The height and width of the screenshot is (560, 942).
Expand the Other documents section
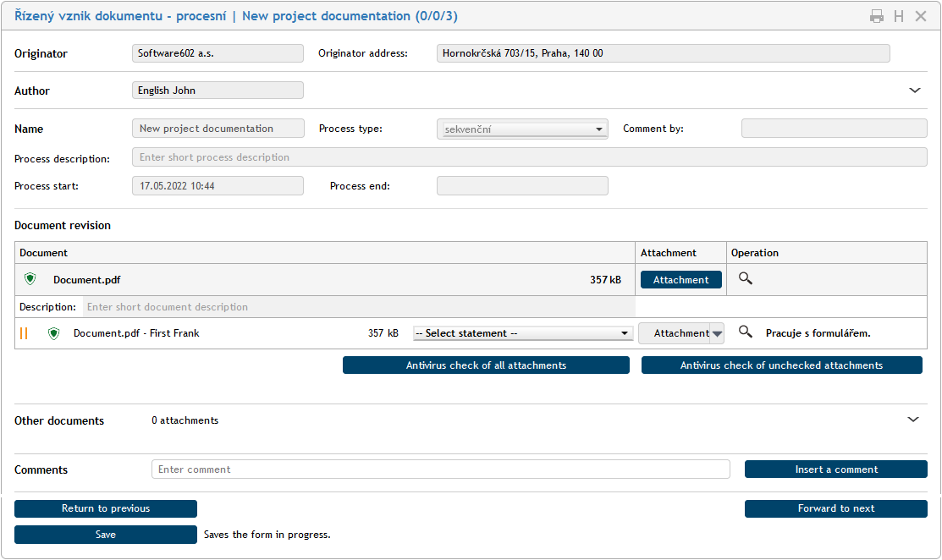coord(912,420)
